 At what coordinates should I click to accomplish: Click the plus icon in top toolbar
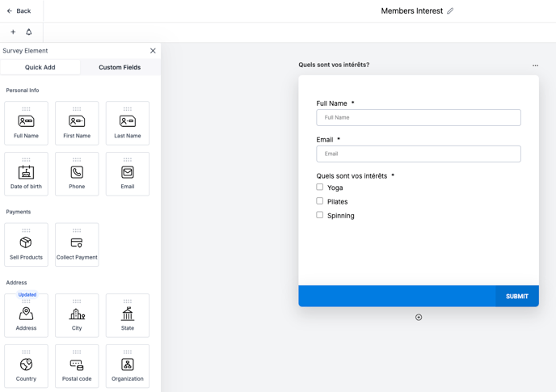tap(13, 32)
